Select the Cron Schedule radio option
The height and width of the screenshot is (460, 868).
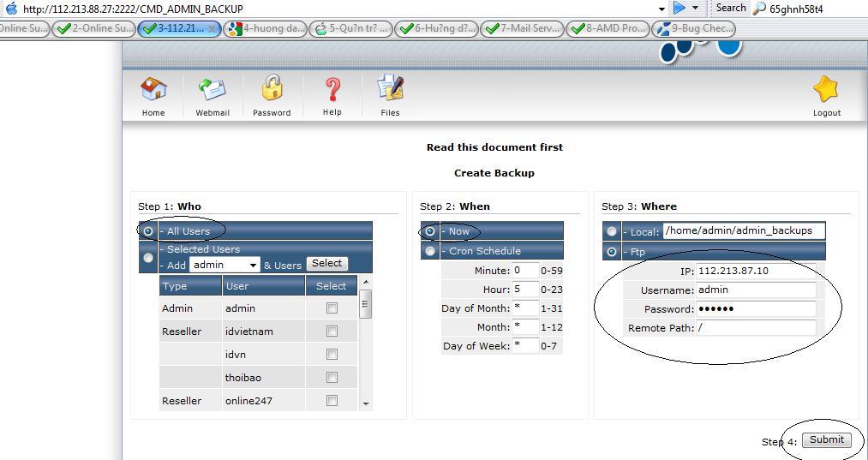click(430, 251)
